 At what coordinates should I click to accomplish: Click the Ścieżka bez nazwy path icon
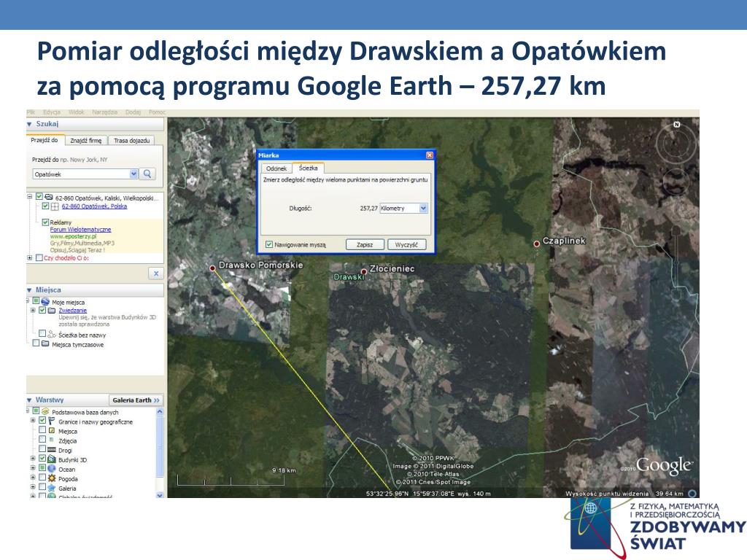(x=52, y=334)
